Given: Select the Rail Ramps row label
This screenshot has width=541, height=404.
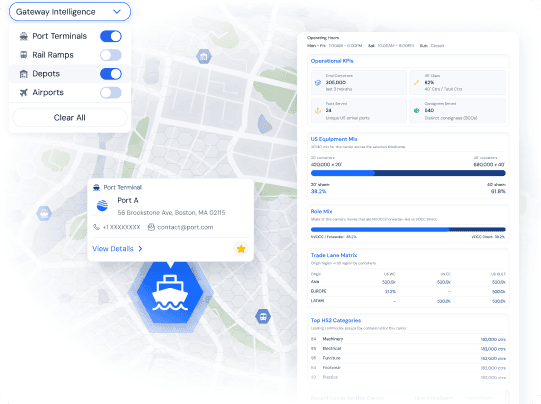Looking at the screenshot, I should tap(53, 55).
